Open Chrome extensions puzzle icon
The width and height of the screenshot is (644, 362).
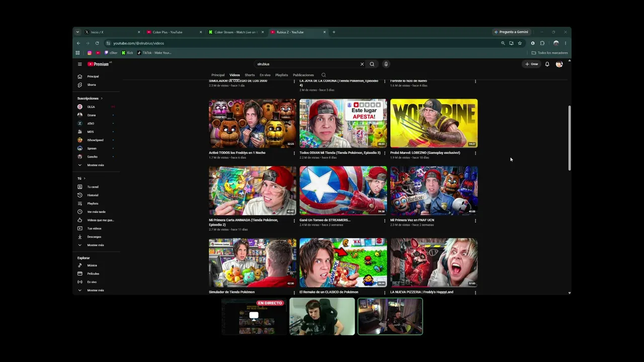point(542,43)
